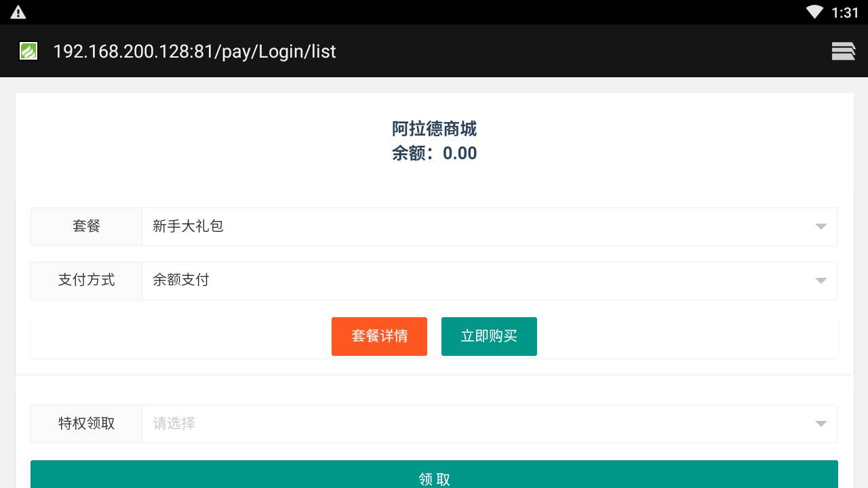This screenshot has height=488, width=868.
Task: Click the green browser favicon icon
Action: coord(28,52)
